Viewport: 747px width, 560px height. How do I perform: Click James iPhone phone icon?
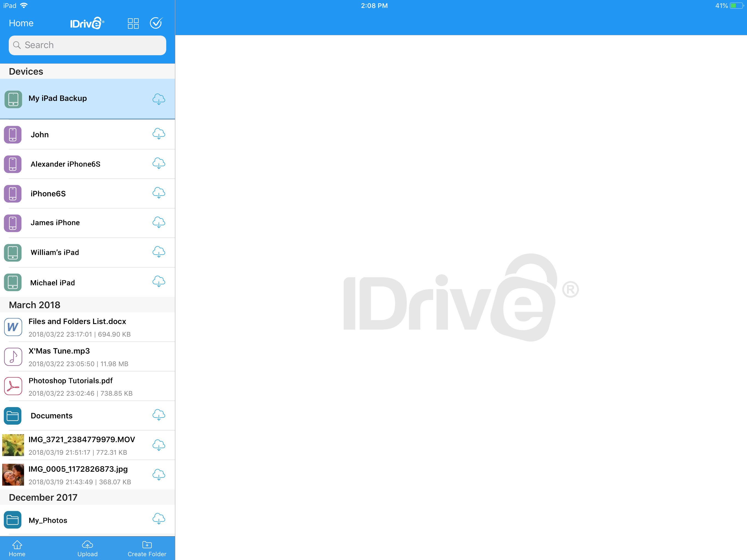tap(13, 223)
